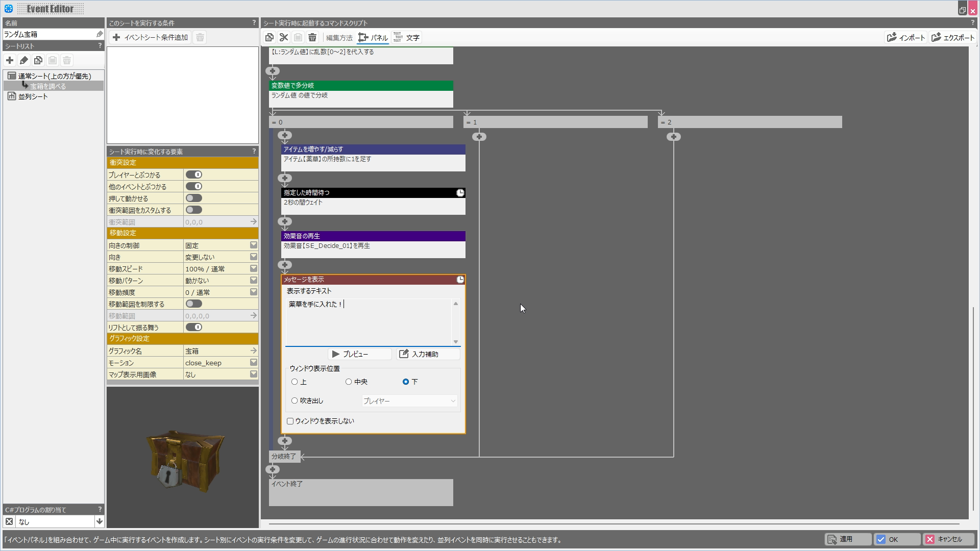This screenshot has width=980, height=551.
Task: Copy the selected command panel
Action: pyautogui.click(x=269, y=37)
